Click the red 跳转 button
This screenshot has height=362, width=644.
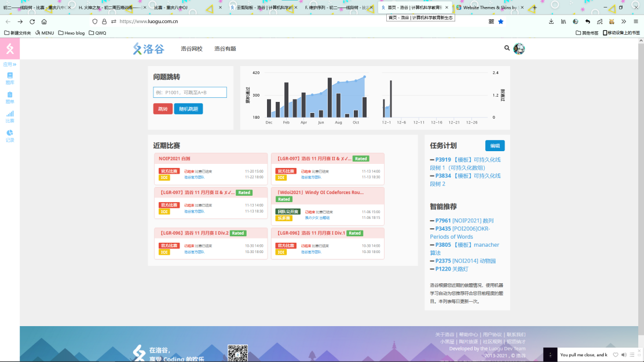(x=163, y=109)
